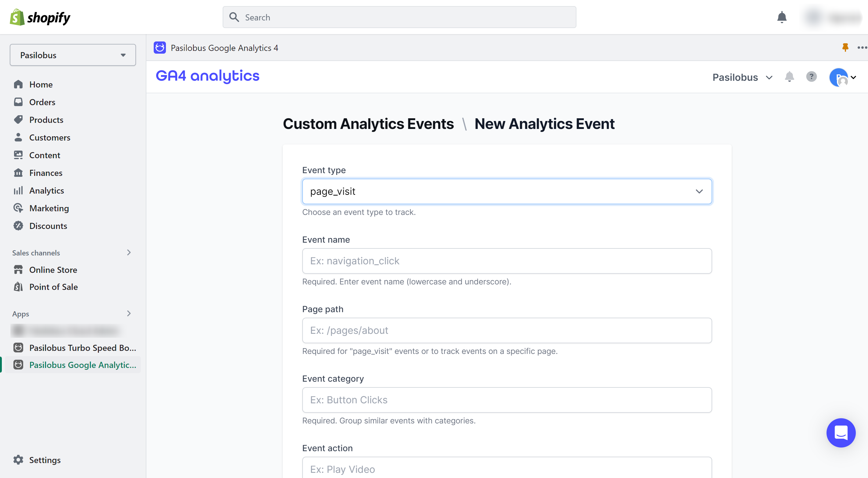Image resolution: width=868 pixels, height=478 pixels.
Task: Open the Event type page_visit dropdown
Action: click(x=507, y=191)
